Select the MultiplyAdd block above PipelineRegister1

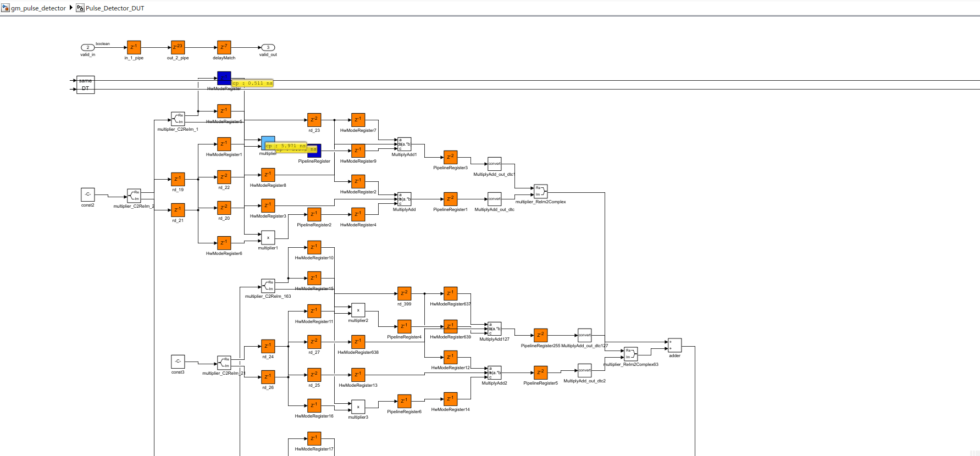pyautogui.click(x=405, y=199)
